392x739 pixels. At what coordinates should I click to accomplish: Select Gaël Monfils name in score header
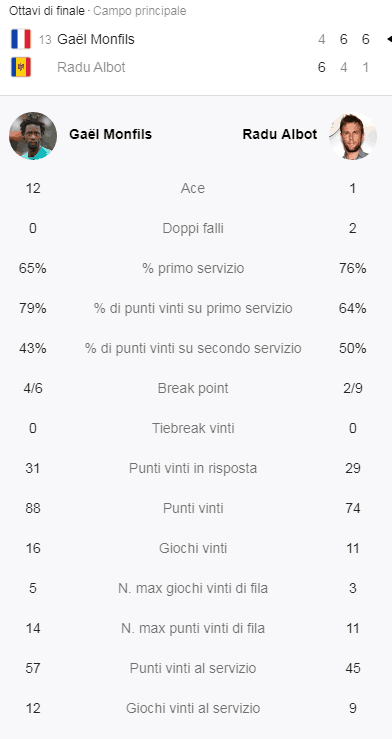coord(96,39)
